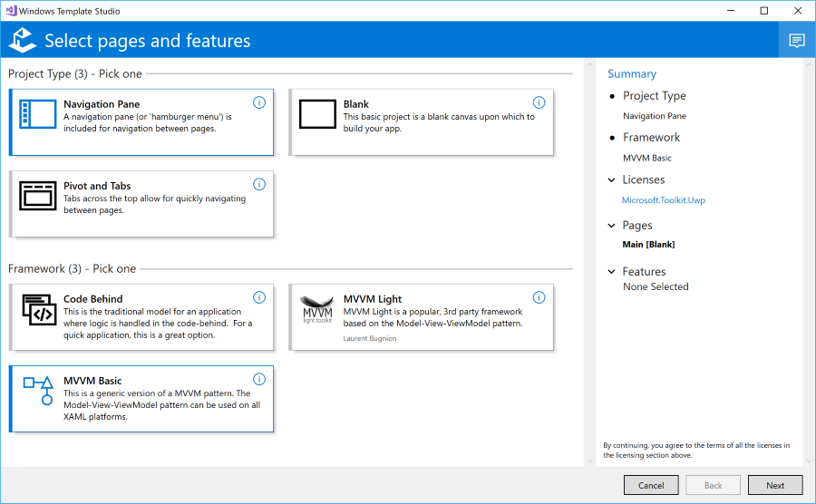Choose Pivot and Tabs project type
Image resolution: width=816 pixels, height=504 pixels.
point(141,204)
